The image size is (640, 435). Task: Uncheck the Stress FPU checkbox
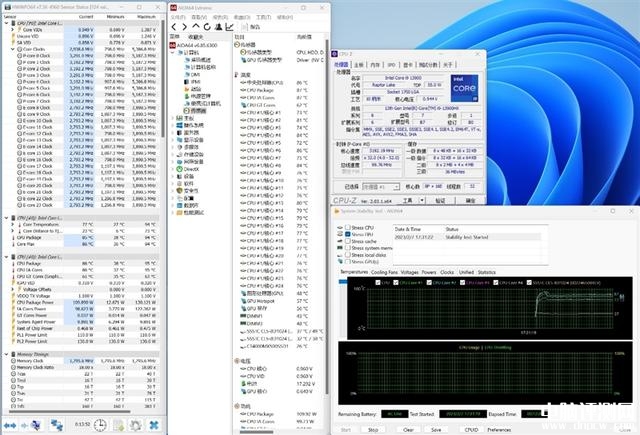pos(348,234)
